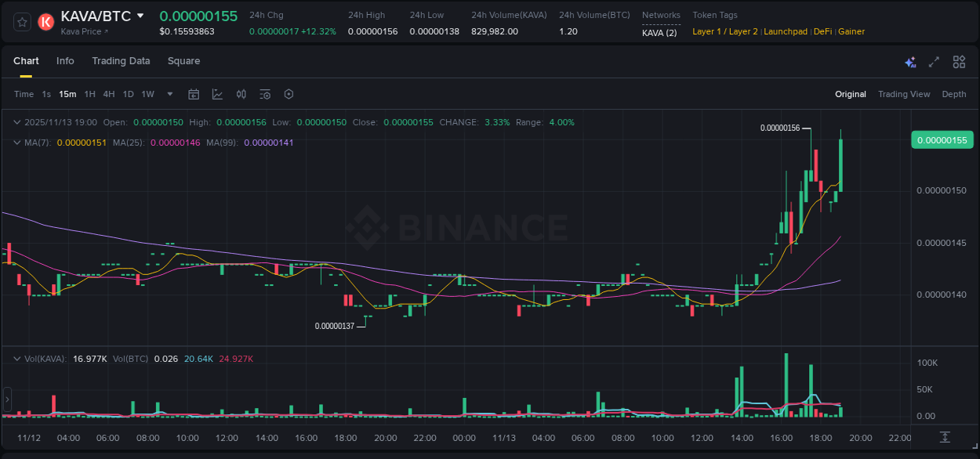Open the indicator list settings icon
980x459 pixels.
264,93
